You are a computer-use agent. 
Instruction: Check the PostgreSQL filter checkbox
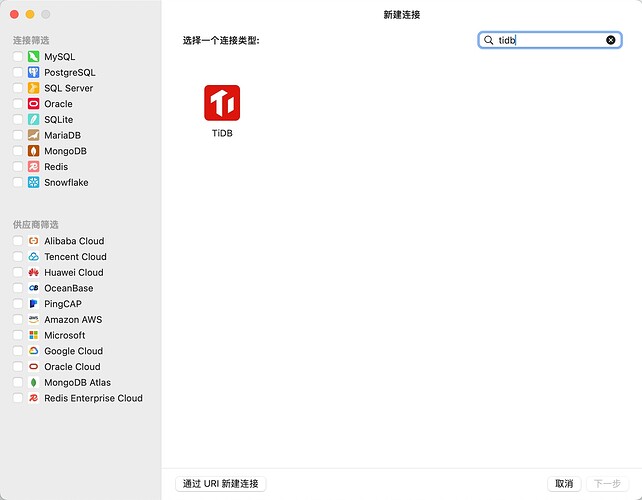coord(18,72)
